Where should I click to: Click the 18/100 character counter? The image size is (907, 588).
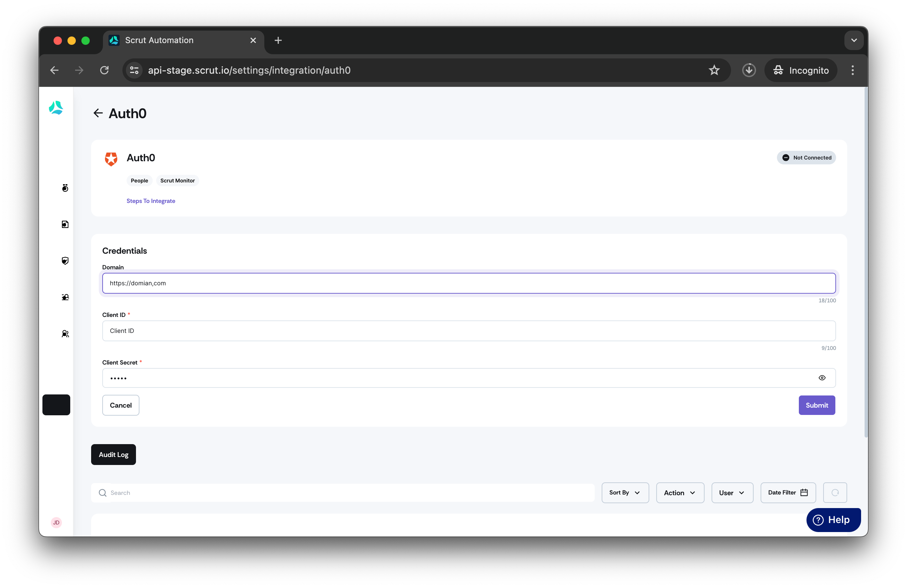click(827, 301)
